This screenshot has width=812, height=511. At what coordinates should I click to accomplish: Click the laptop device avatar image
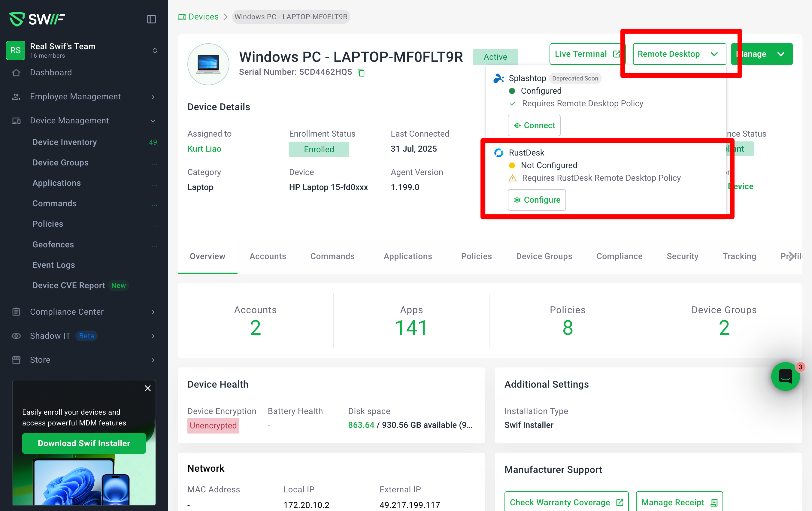click(208, 64)
